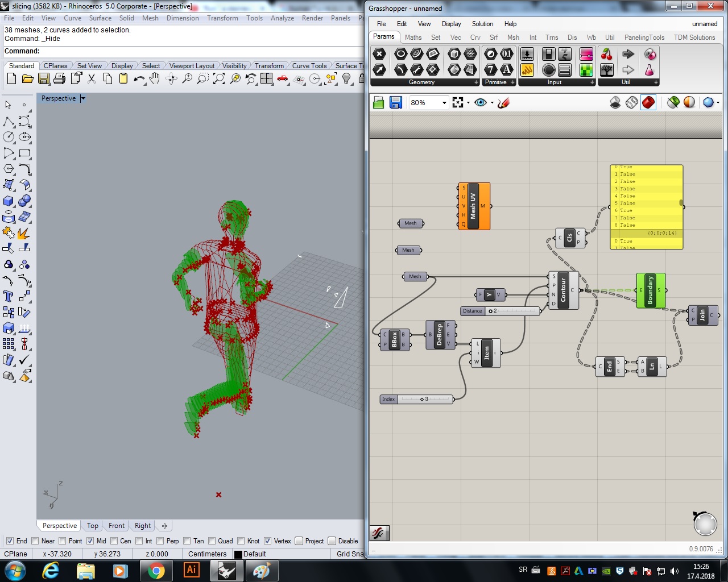Click the Text 'A' primitive icon in Grasshopper
The width and height of the screenshot is (728, 582).
coord(506,69)
